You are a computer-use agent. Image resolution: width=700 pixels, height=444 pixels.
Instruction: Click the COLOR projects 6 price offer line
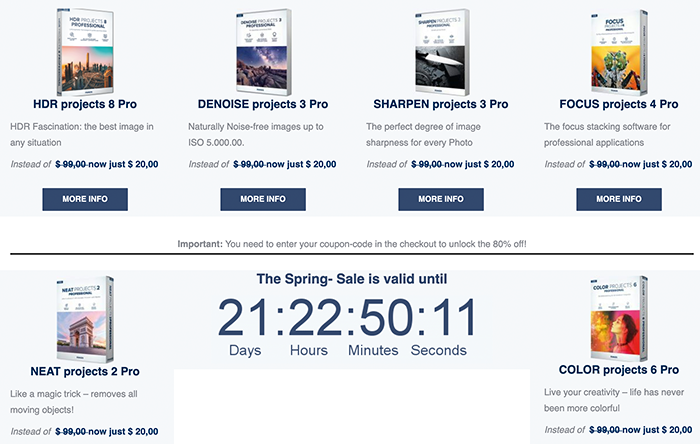click(618, 430)
